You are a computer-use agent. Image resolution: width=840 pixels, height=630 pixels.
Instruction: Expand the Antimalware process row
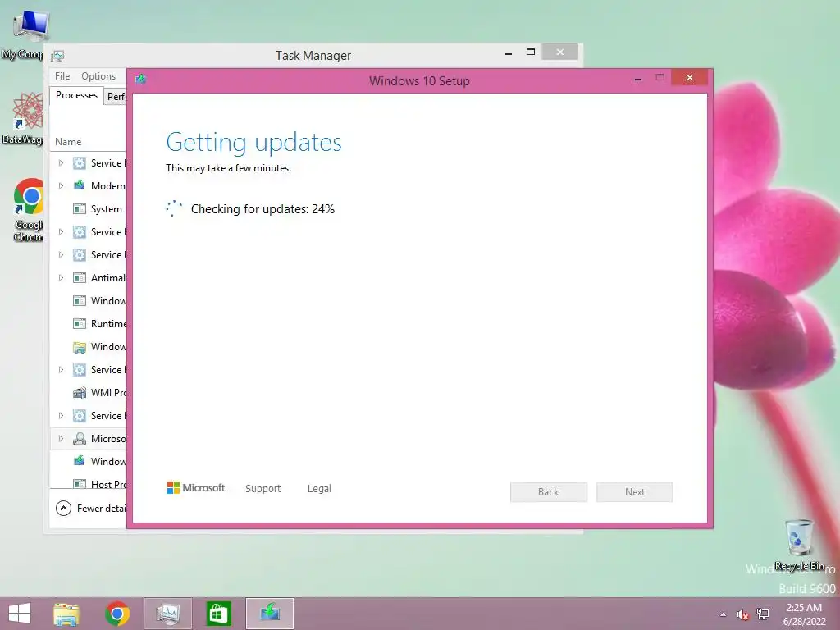click(61, 277)
